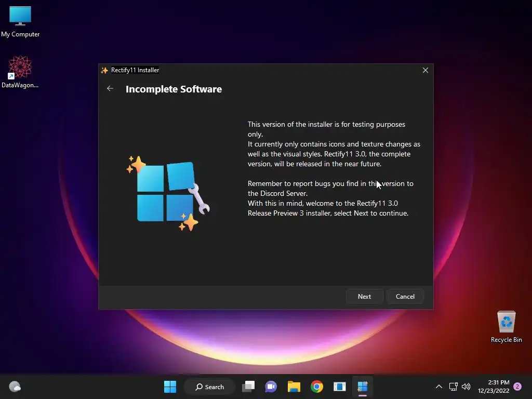Select the DataWagon desktop shortcut

pyautogui.click(x=20, y=72)
